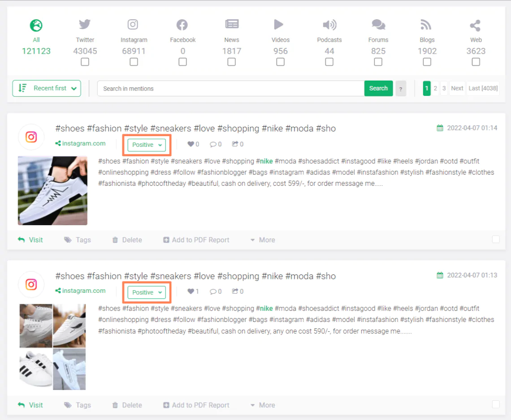The height and width of the screenshot is (420, 511).
Task: Open the 01:14 mention title
Action: (195, 129)
